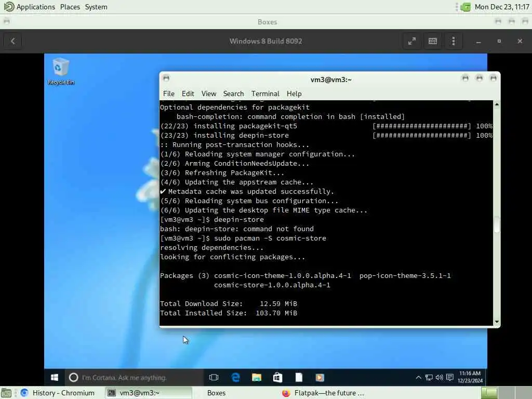Click 'deepin-store: command not found' line
532x399 pixels.
pos(237,229)
